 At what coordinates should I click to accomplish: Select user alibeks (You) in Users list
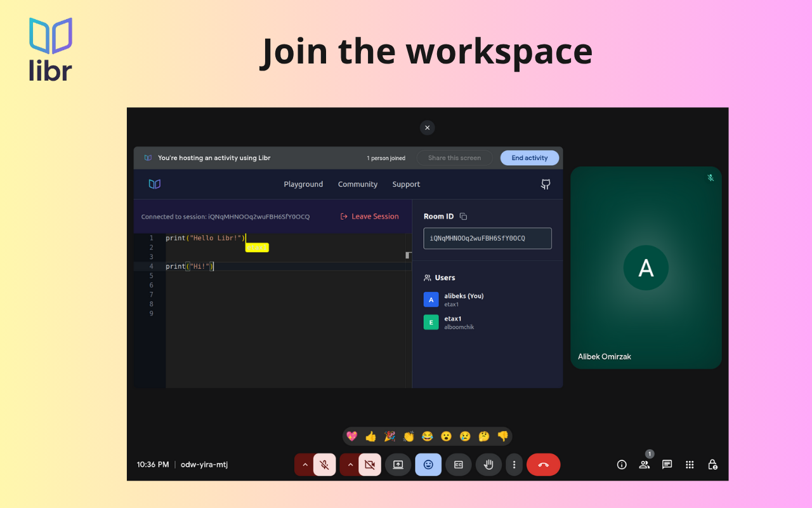click(488, 300)
